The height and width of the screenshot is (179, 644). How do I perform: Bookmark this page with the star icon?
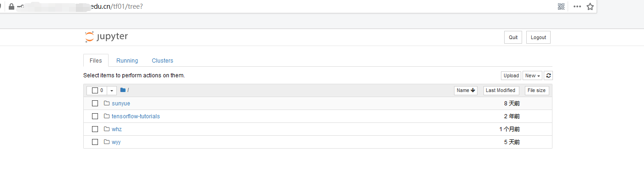590,6
